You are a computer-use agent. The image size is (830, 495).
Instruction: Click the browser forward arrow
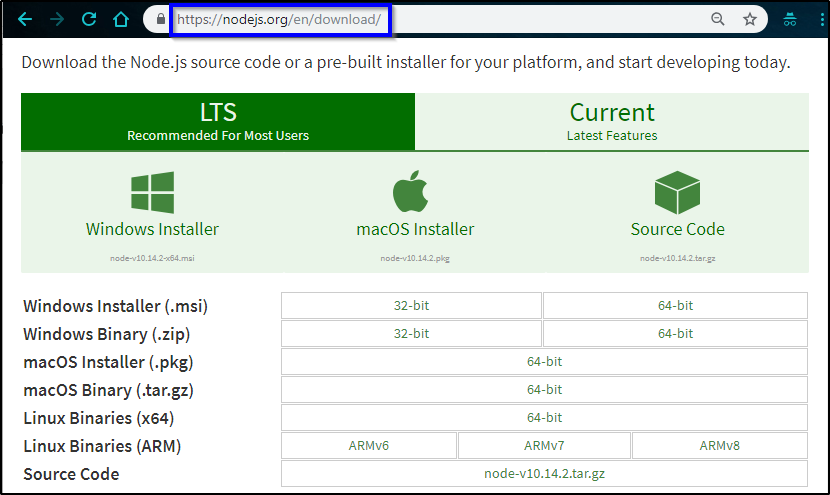pyautogui.click(x=57, y=20)
